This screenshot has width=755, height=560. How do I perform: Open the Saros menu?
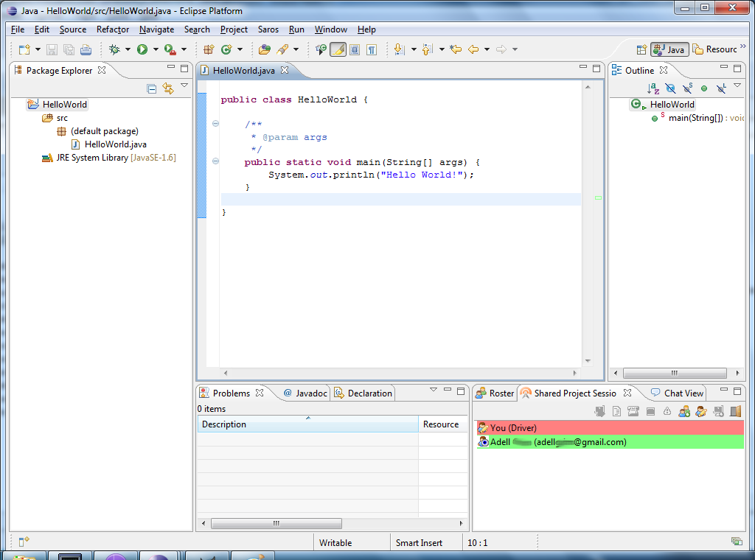268,29
